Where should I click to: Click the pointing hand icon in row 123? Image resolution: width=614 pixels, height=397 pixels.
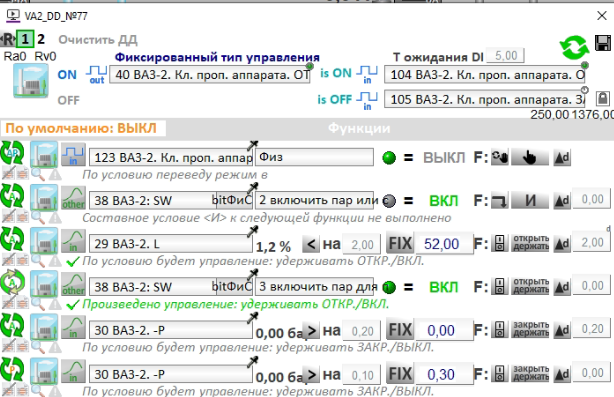(530, 157)
